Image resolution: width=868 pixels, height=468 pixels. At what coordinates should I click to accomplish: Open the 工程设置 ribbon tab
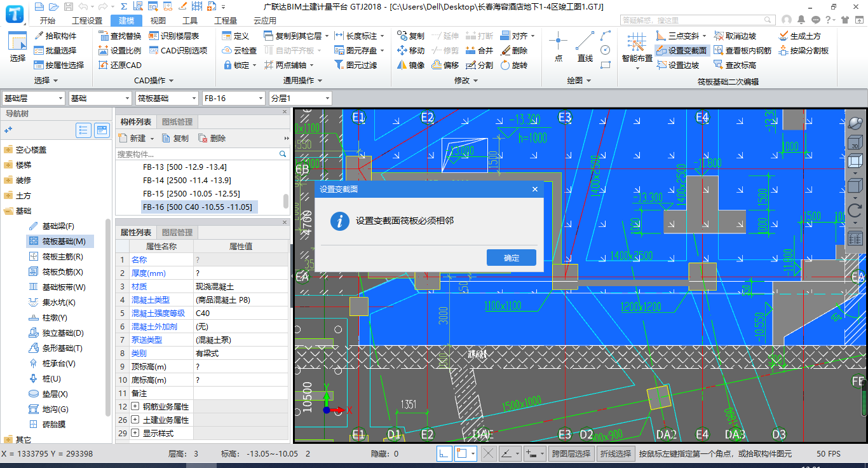click(x=87, y=20)
